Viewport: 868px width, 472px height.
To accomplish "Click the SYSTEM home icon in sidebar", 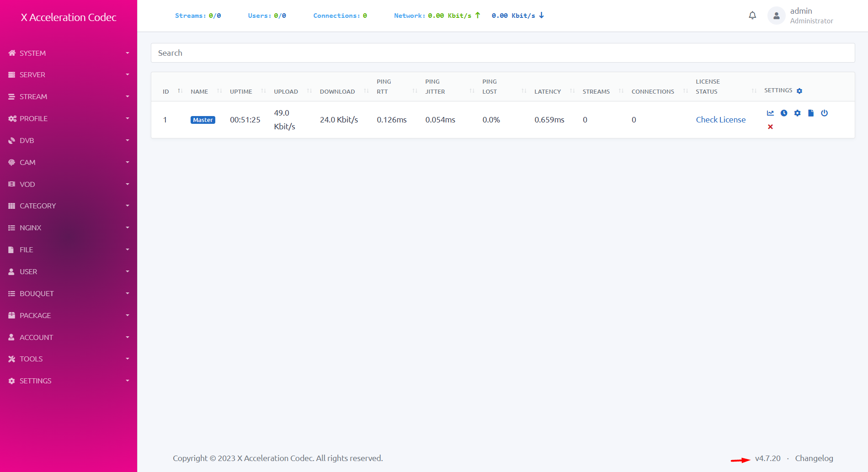I will 12,53.
